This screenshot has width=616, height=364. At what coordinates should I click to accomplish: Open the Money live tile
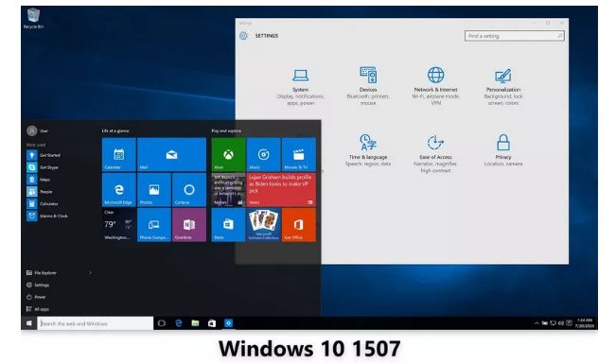point(228,190)
